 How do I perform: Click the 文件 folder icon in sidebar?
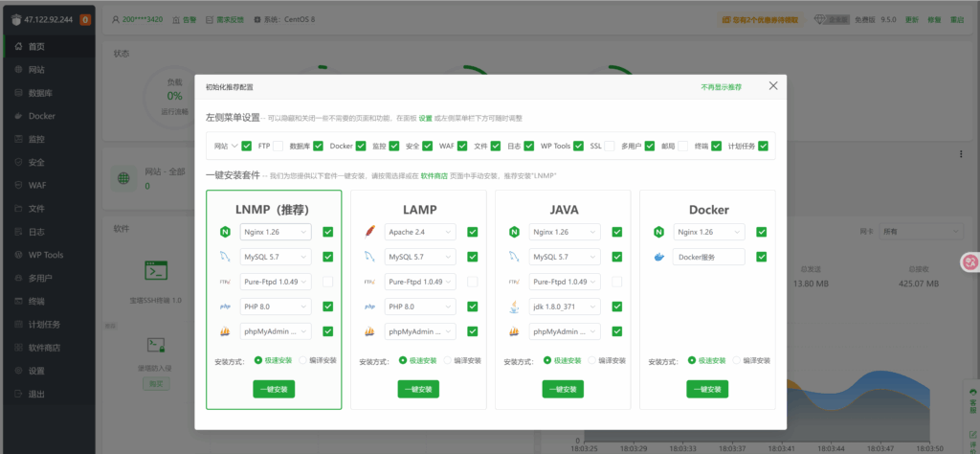[18, 208]
